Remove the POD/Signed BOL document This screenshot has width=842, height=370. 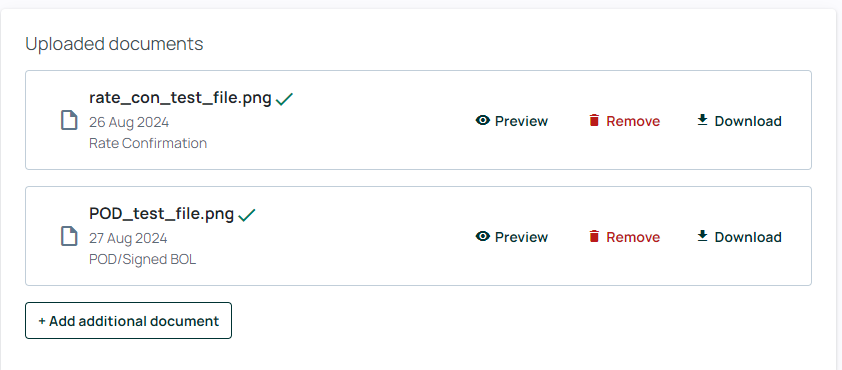(x=625, y=237)
